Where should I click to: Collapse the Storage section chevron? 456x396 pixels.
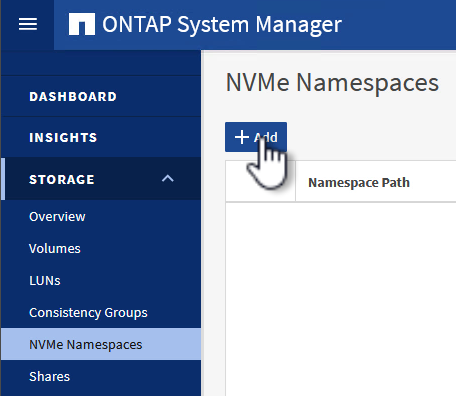click(x=168, y=179)
